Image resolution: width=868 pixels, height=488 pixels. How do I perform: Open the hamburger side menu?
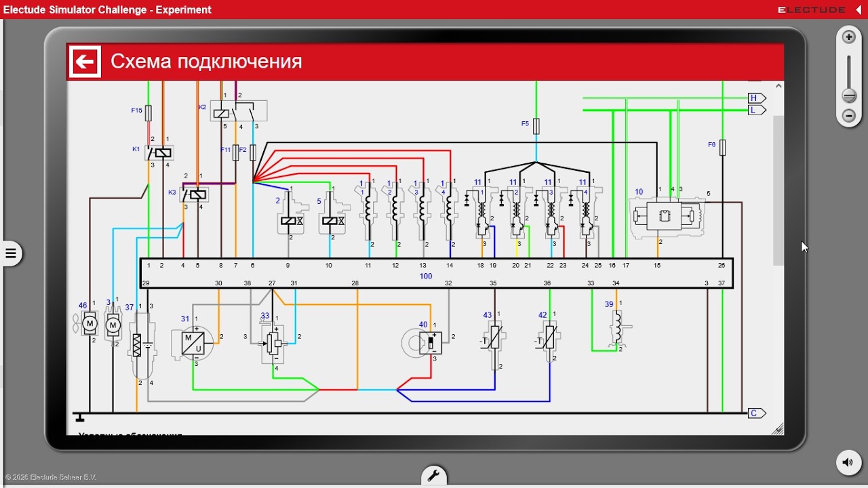pos(11,253)
